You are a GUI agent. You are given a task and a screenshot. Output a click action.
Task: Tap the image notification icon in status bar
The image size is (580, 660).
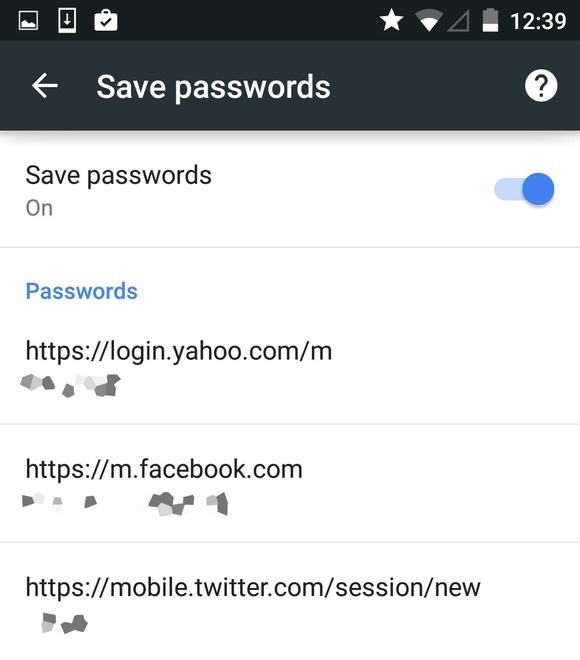(29, 20)
